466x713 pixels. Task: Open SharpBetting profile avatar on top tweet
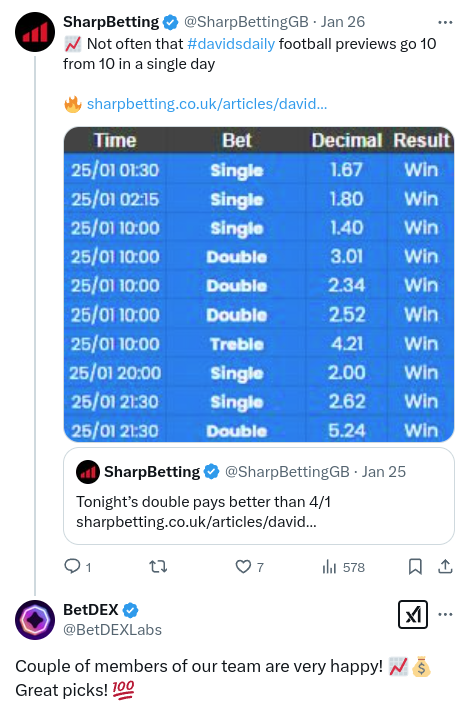35,32
